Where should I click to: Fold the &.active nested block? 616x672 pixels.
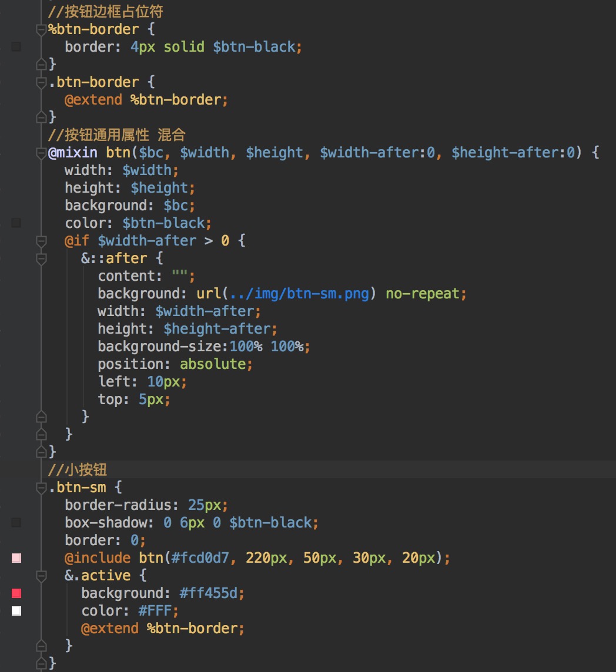click(x=41, y=576)
